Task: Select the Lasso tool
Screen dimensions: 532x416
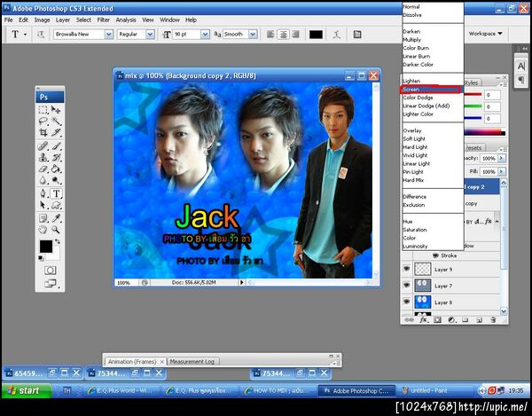Action: point(43,122)
